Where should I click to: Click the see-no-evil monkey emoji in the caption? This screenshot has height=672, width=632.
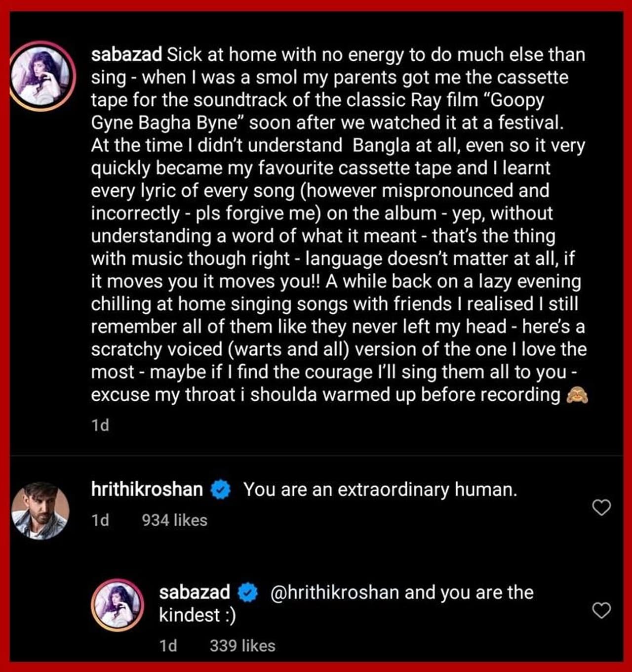577,395
